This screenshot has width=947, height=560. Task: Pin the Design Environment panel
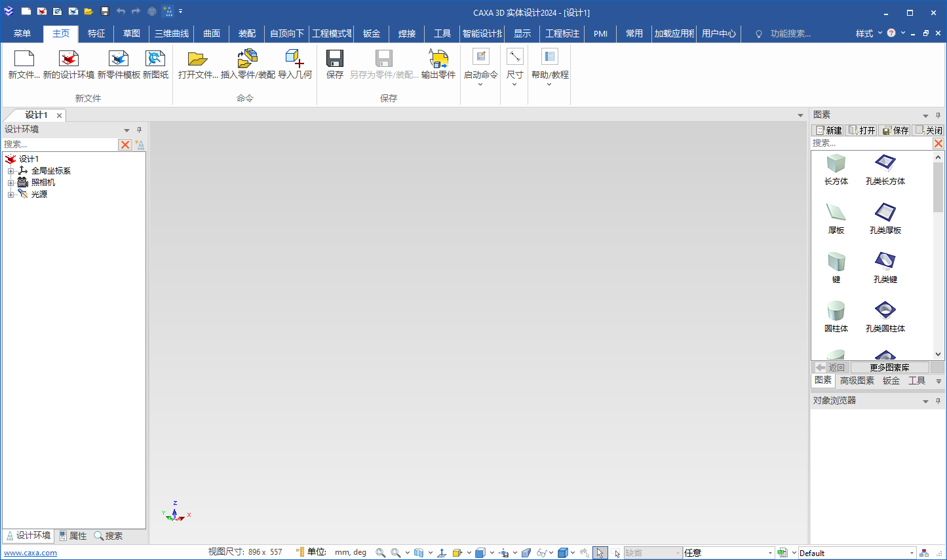click(139, 130)
